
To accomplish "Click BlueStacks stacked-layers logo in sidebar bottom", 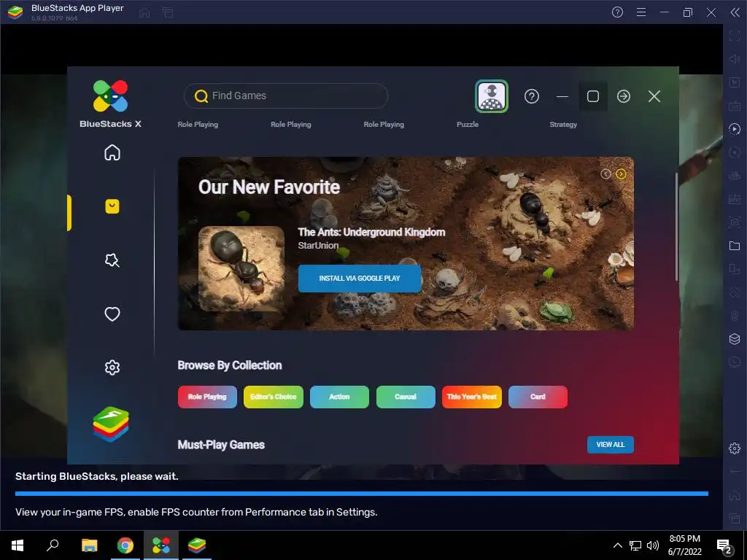I will pos(111,424).
